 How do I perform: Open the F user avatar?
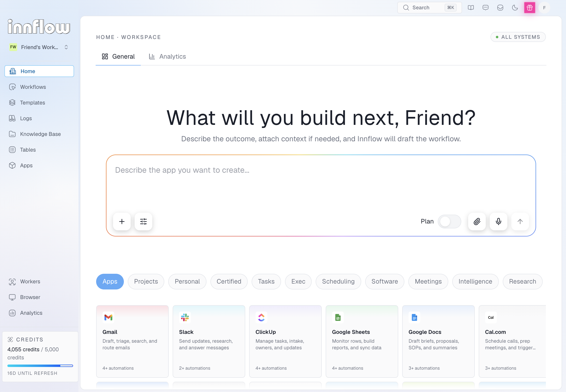click(544, 8)
